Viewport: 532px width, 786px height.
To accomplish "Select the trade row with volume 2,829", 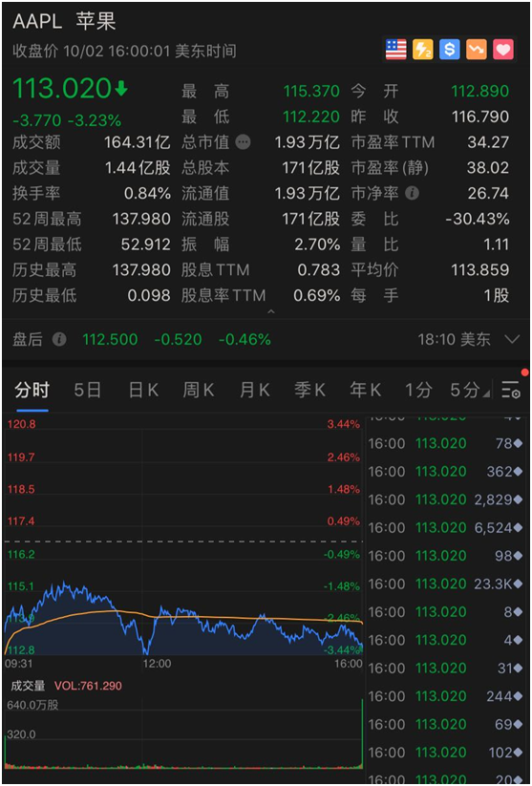I will coord(446,499).
